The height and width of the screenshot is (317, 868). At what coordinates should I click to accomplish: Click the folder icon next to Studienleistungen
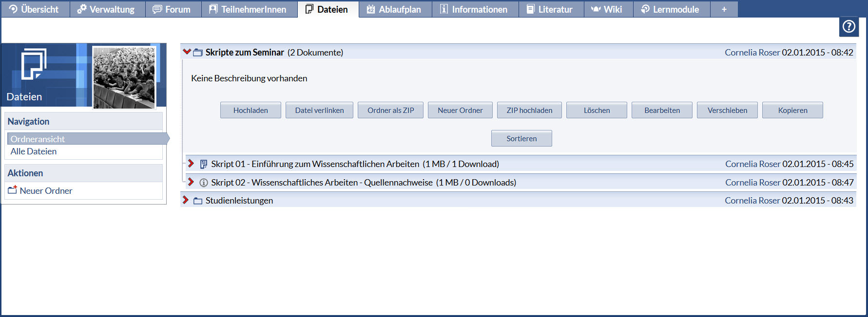tap(198, 201)
